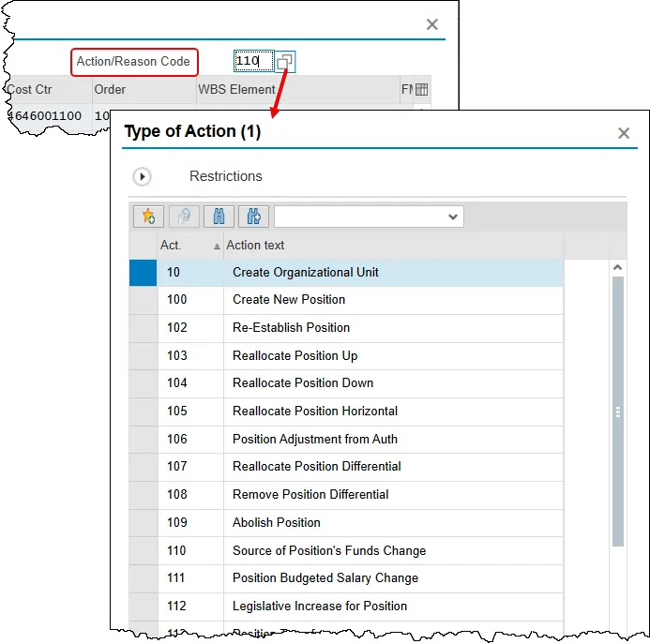Click action code 112 cell
The width and height of the screenshot is (650, 644).
pos(190,607)
